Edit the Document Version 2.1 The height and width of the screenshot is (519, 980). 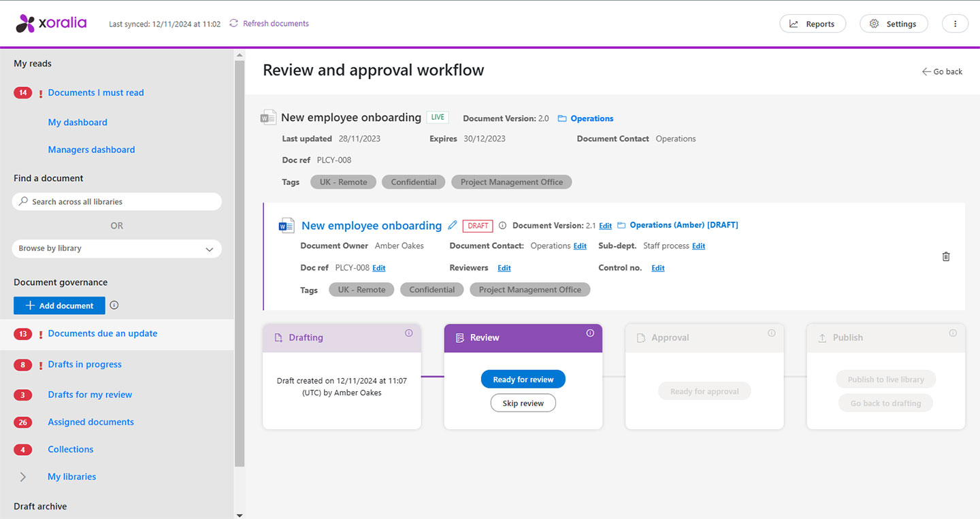pos(605,226)
